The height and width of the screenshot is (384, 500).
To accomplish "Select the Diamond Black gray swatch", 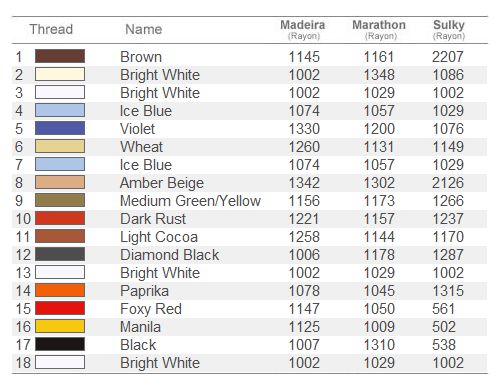I will pos(60,254).
